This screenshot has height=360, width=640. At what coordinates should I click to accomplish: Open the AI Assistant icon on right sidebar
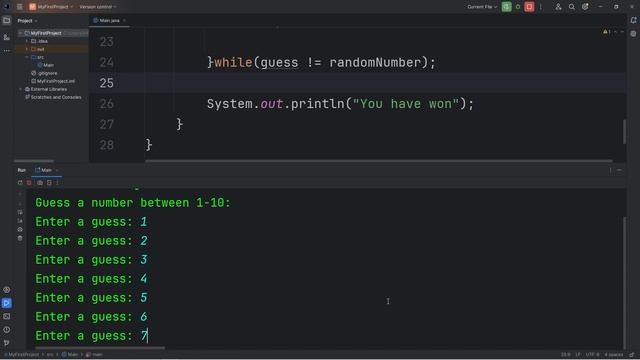click(x=633, y=34)
